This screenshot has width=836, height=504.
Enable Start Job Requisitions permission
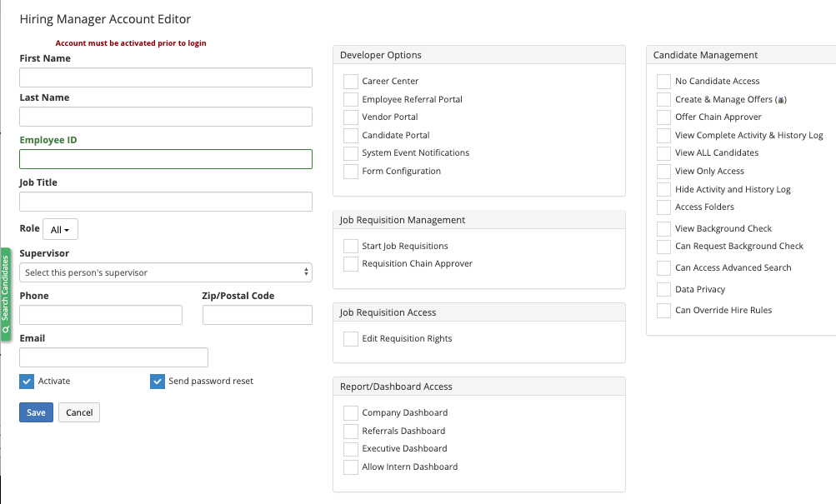click(x=351, y=246)
